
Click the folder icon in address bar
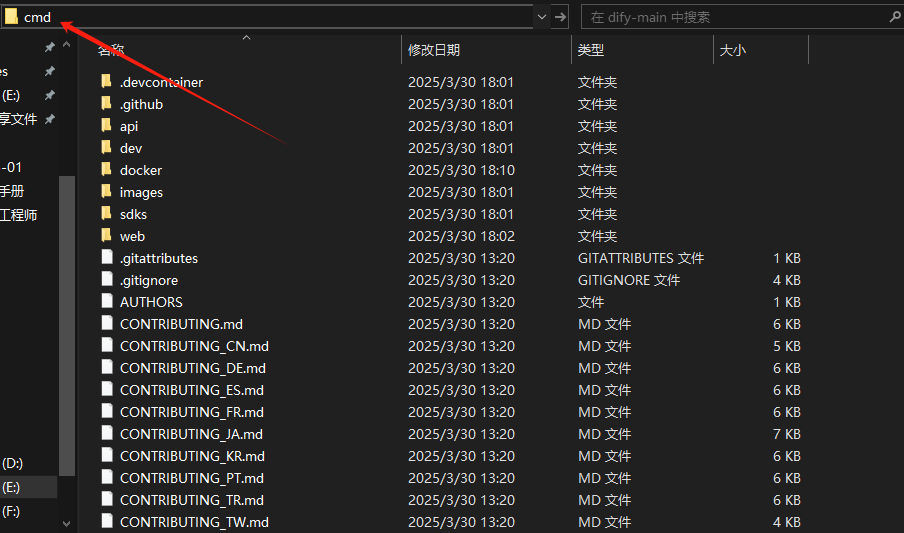[x=11, y=17]
